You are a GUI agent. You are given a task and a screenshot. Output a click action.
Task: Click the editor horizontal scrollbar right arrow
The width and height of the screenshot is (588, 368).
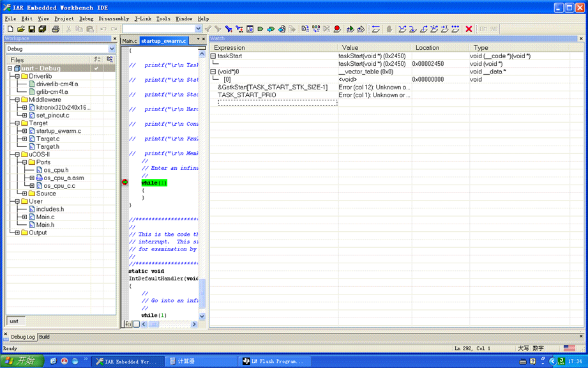[194, 325]
